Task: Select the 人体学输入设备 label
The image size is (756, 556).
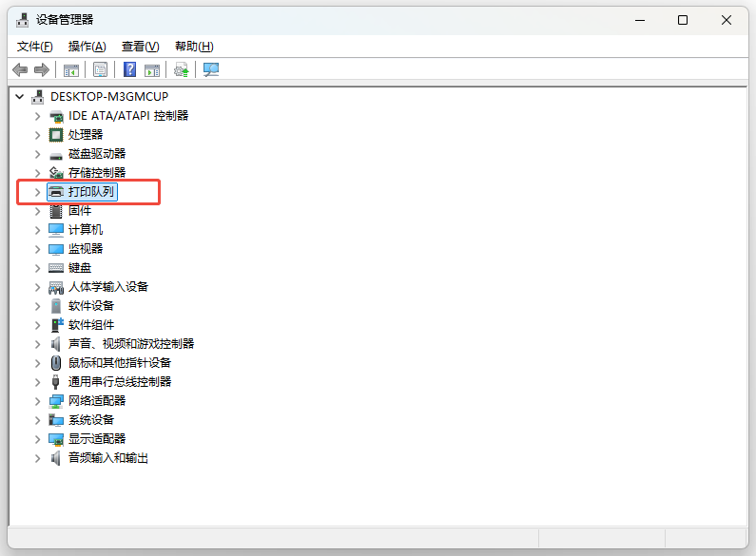Action: coord(108,287)
